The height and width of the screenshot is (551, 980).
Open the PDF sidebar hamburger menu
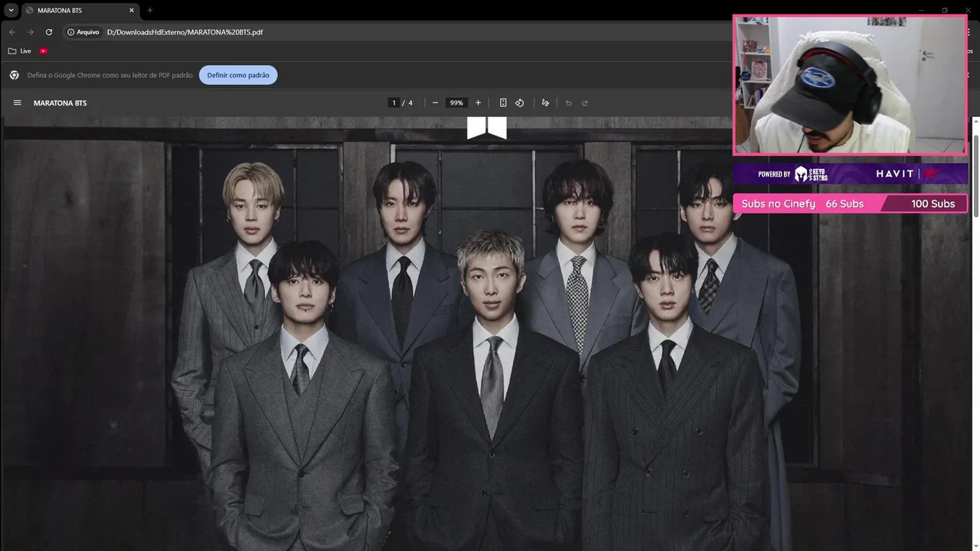pos(17,103)
